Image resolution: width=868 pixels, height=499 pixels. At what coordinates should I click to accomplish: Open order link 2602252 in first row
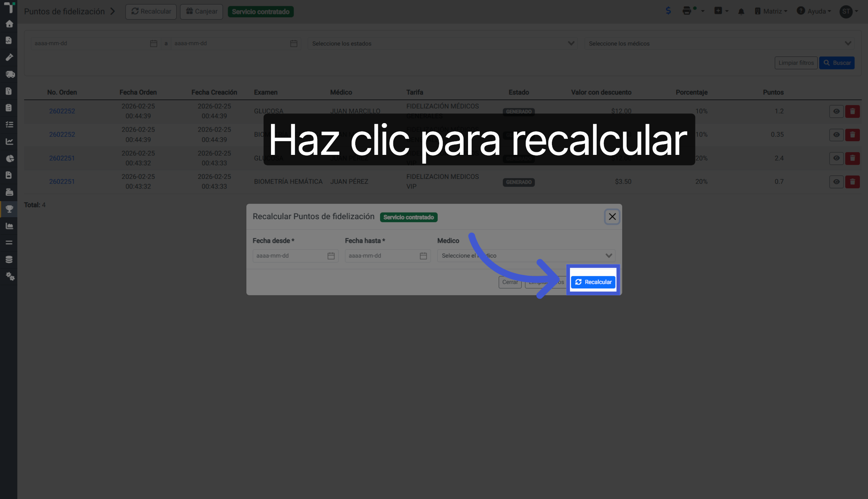pos(62,111)
